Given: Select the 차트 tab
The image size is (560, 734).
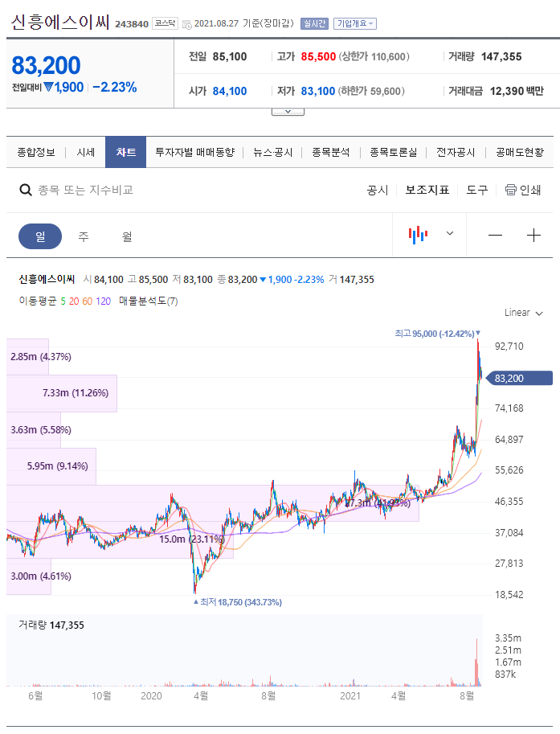Looking at the screenshot, I should pyautogui.click(x=126, y=152).
